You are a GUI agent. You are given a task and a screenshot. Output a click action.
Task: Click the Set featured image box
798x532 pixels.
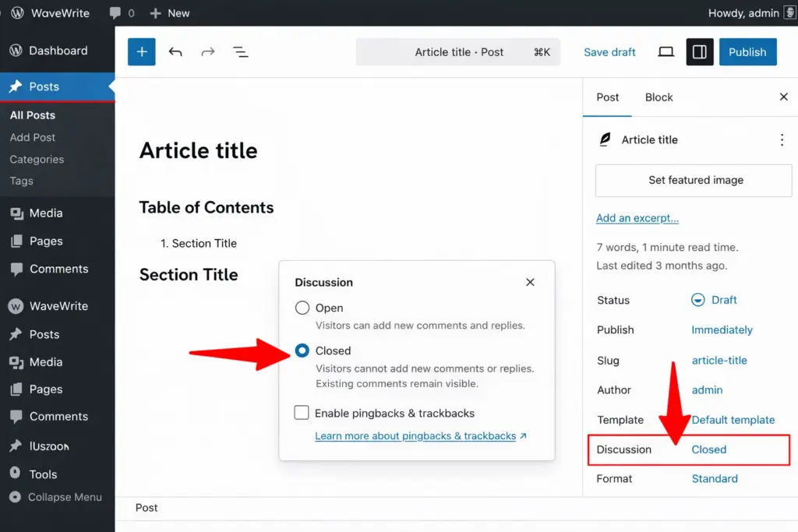coord(694,180)
